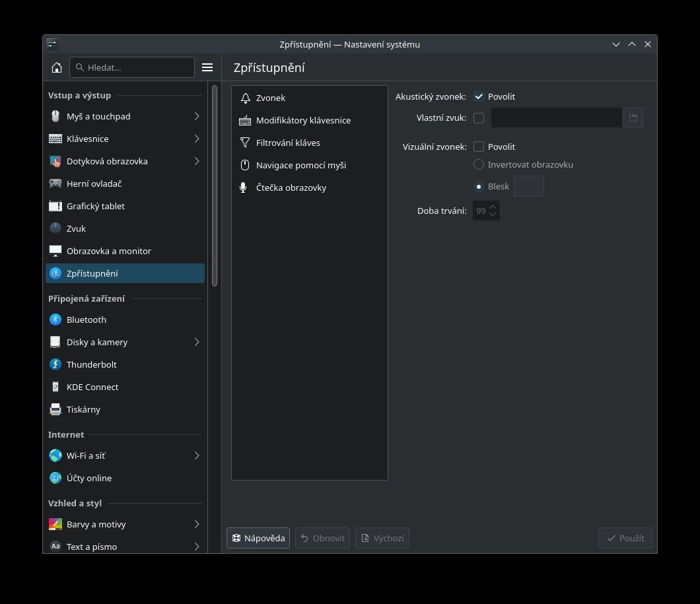Open the Čtečka obrazovky section
The image size is (700, 604).
click(x=291, y=187)
